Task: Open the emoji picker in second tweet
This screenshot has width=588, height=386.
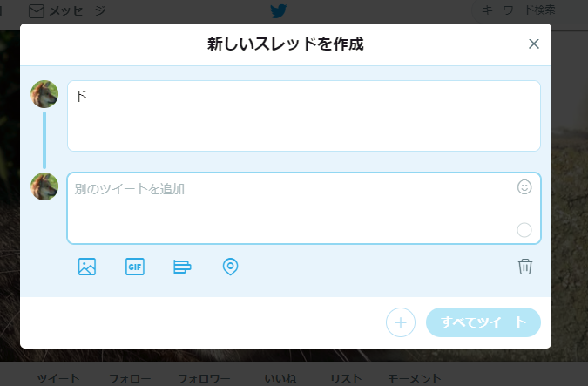Action: pos(524,186)
